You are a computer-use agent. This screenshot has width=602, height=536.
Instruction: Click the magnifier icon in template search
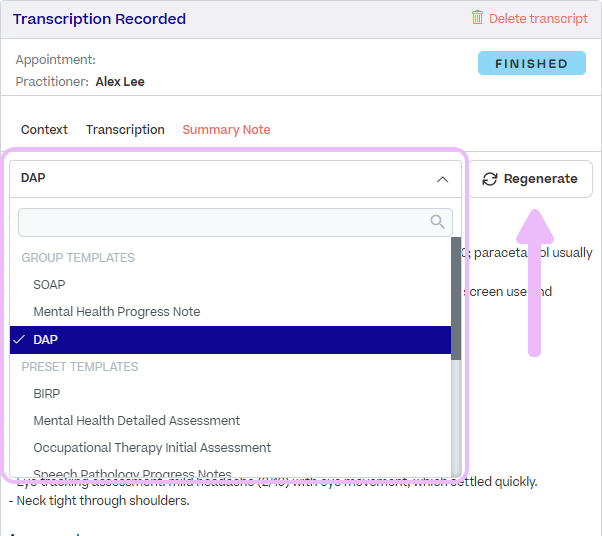pyautogui.click(x=437, y=222)
